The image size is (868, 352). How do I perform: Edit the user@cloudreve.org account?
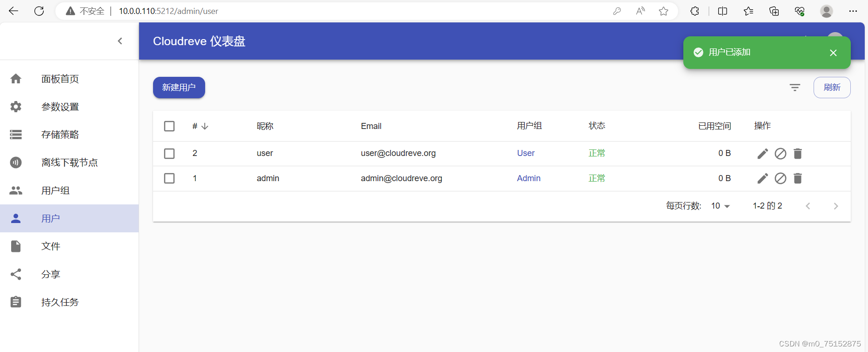coord(763,154)
